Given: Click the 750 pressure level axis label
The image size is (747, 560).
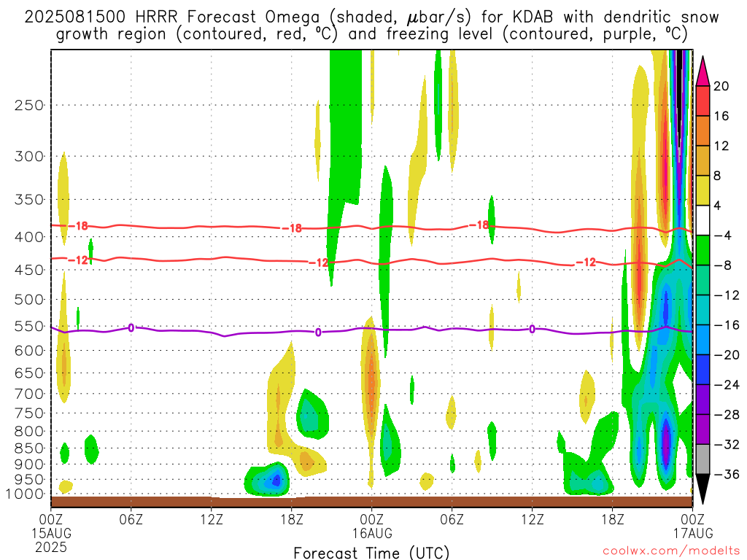Looking at the screenshot, I should [29, 413].
